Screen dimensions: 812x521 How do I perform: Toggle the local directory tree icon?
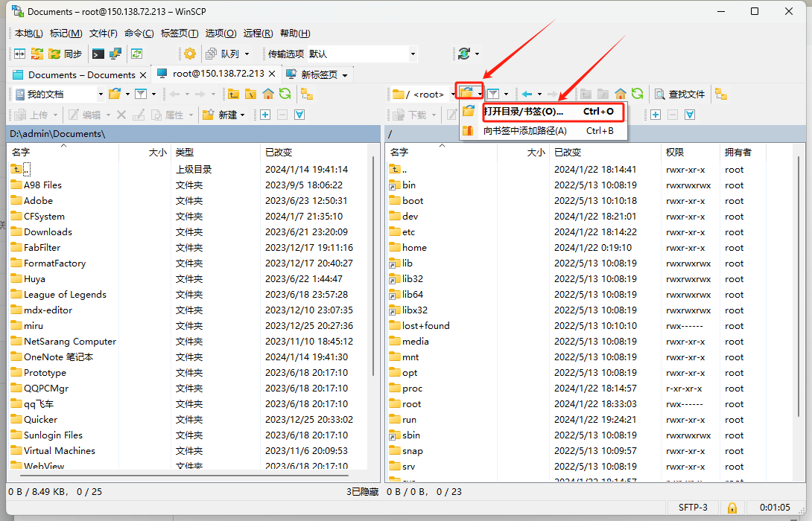point(307,95)
